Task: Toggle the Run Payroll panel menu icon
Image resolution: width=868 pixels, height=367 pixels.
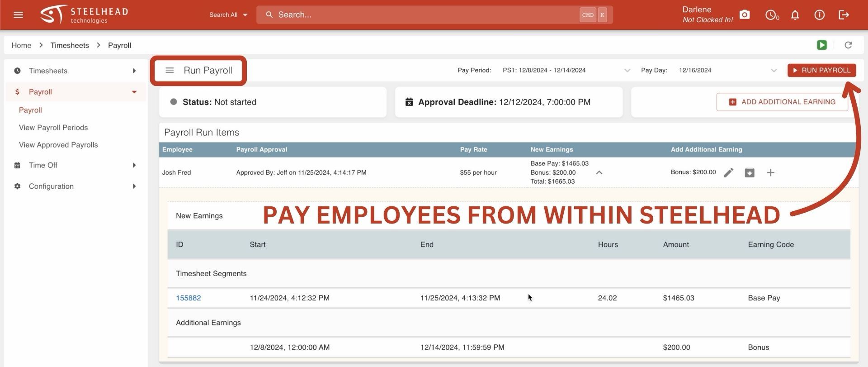Action: [x=170, y=71]
